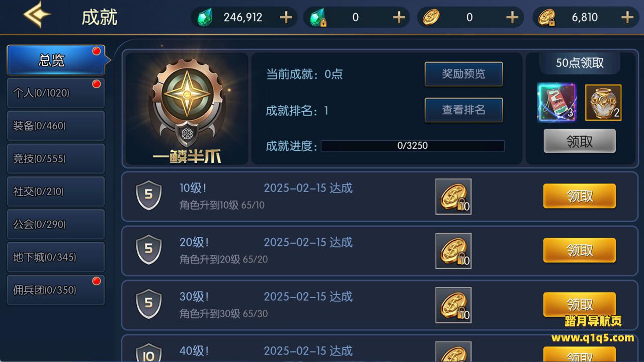This screenshot has width=644, height=362.
Task: Add gold coins using the plus icon
Action: click(512, 18)
